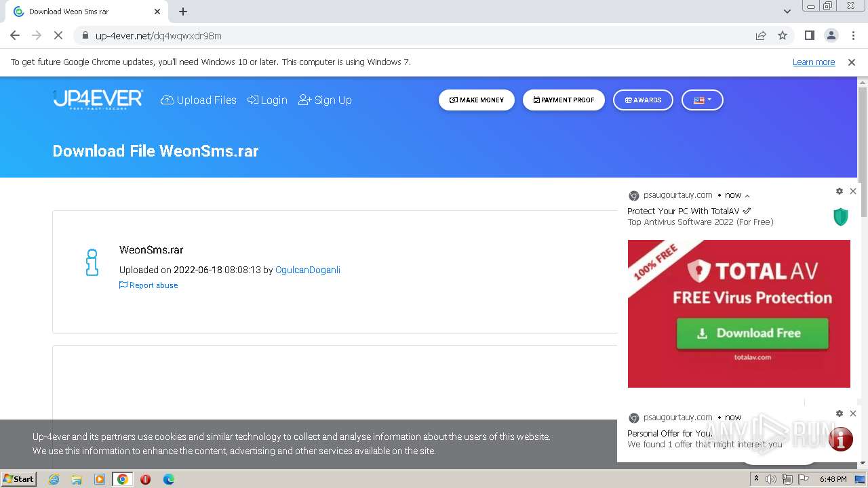868x488 pixels.
Task: Open the language flag dropdown
Action: [x=703, y=100]
